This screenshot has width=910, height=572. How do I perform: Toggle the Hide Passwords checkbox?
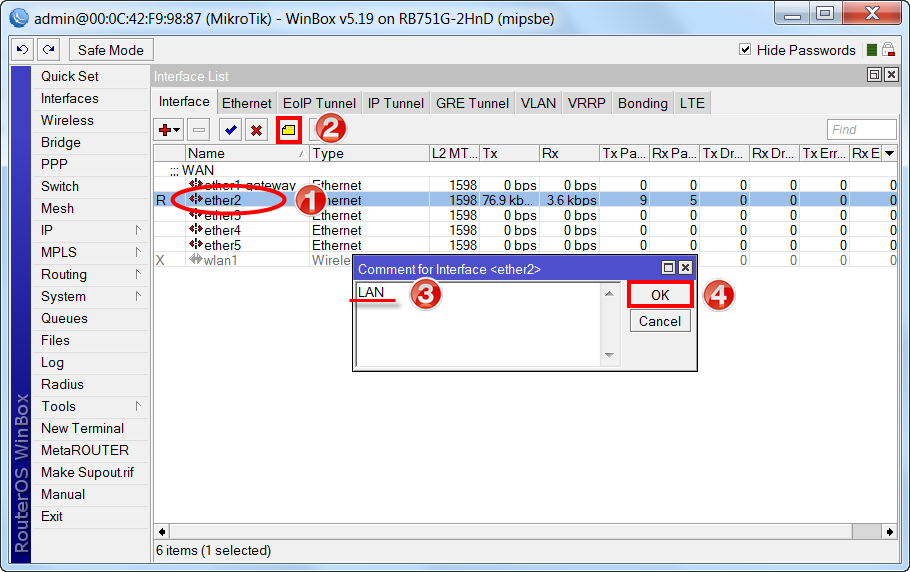745,50
